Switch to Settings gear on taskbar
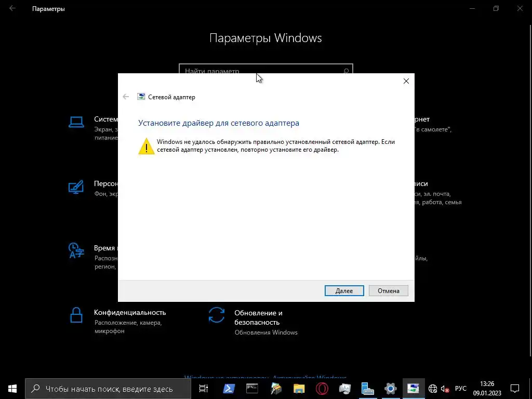 [x=391, y=389]
